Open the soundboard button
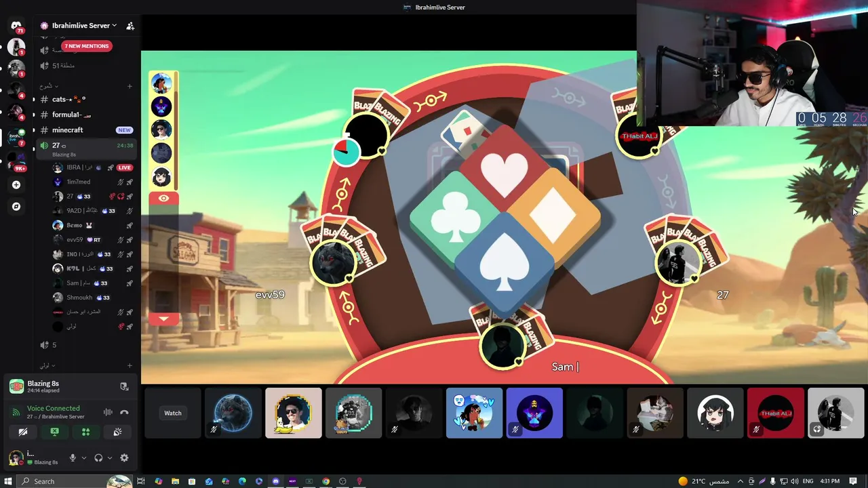 point(117,432)
